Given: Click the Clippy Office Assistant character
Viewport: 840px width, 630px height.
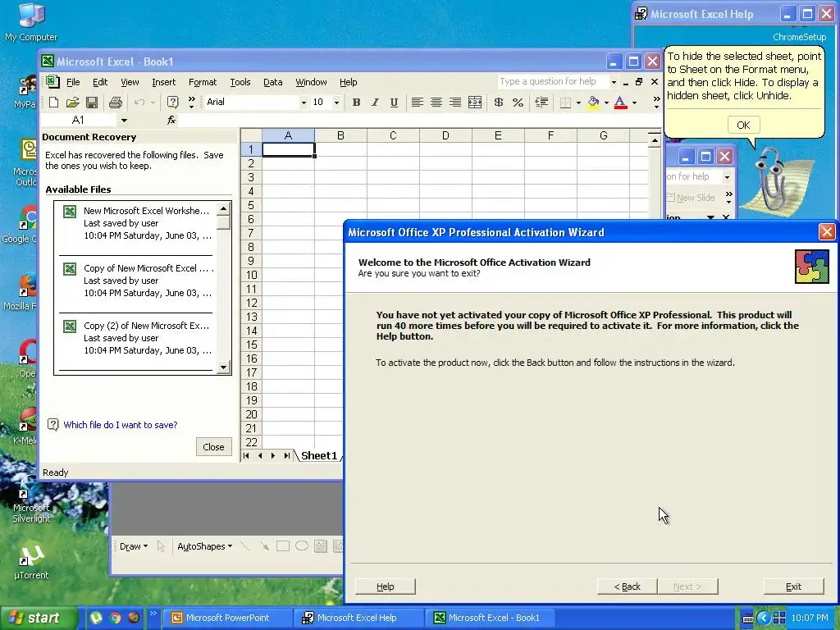Looking at the screenshot, I should tap(771, 180).
